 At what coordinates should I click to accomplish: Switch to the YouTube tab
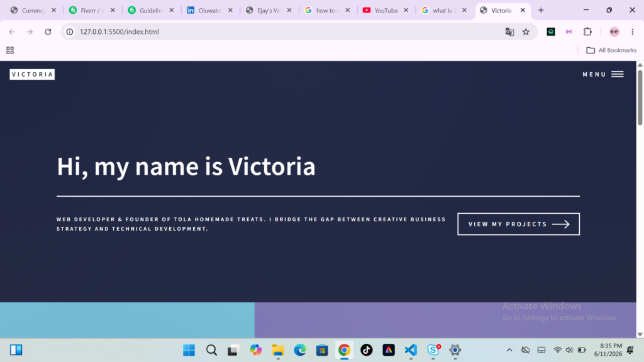[x=386, y=10]
